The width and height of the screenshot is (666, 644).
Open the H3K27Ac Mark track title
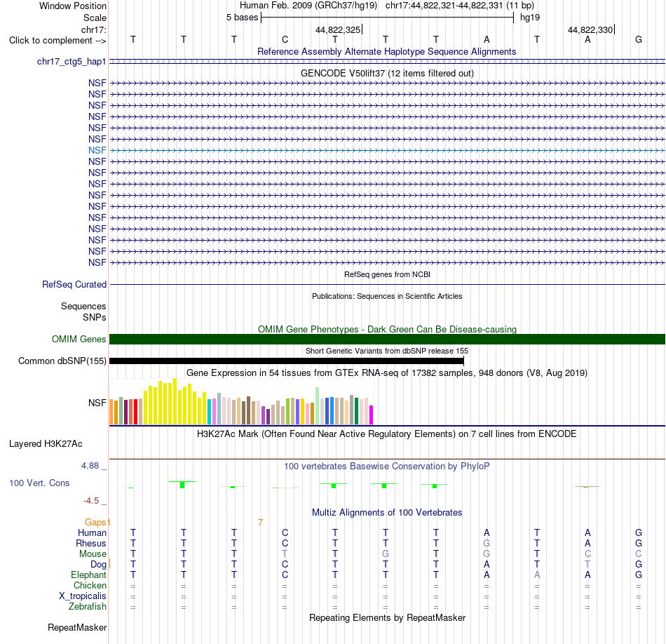387,434
